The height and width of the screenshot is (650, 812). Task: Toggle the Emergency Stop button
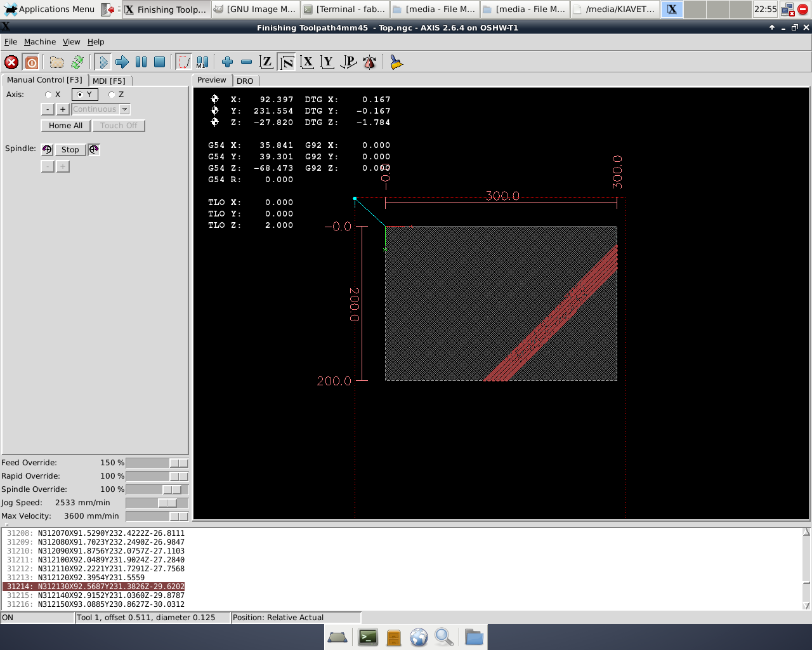click(11, 62)
